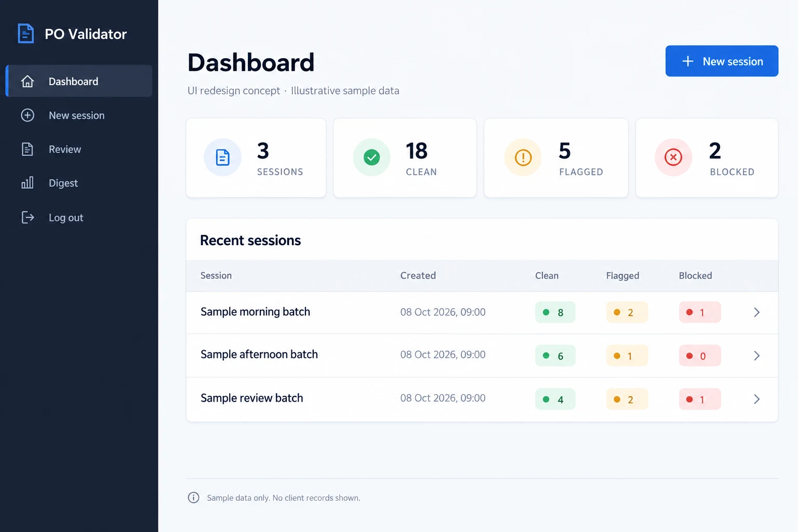This screenshot has width=798, height=532.
Task: Open Sample morning batch via its chevron
Action: coord(756,312)
